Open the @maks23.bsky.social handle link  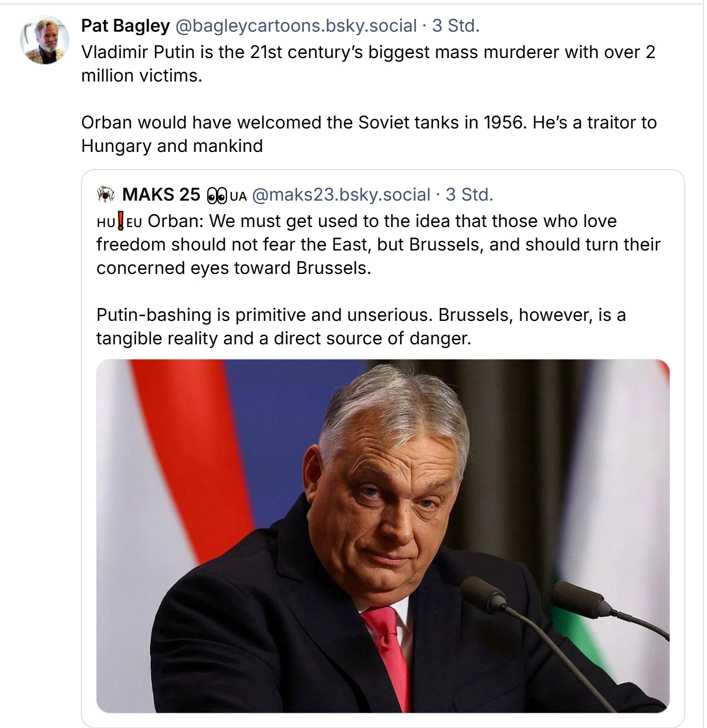click(x=341, y=195)
